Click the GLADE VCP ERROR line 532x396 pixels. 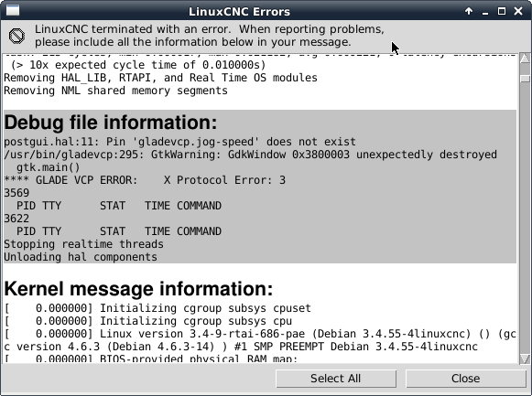click(145, 180)
